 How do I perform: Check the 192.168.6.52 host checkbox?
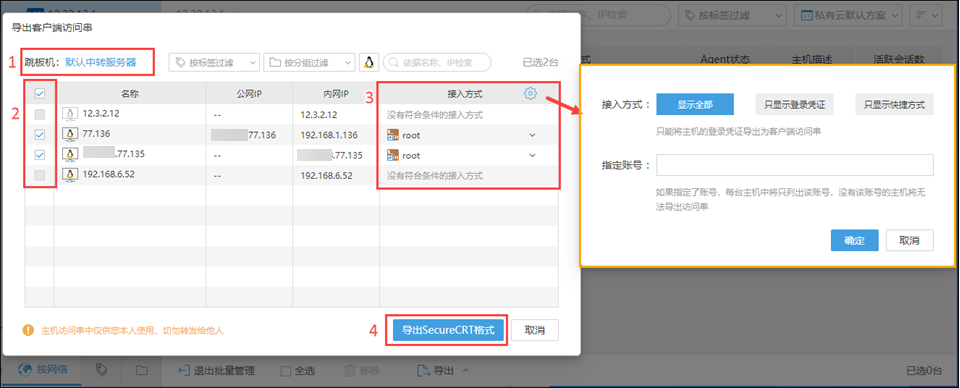[40, 175]
